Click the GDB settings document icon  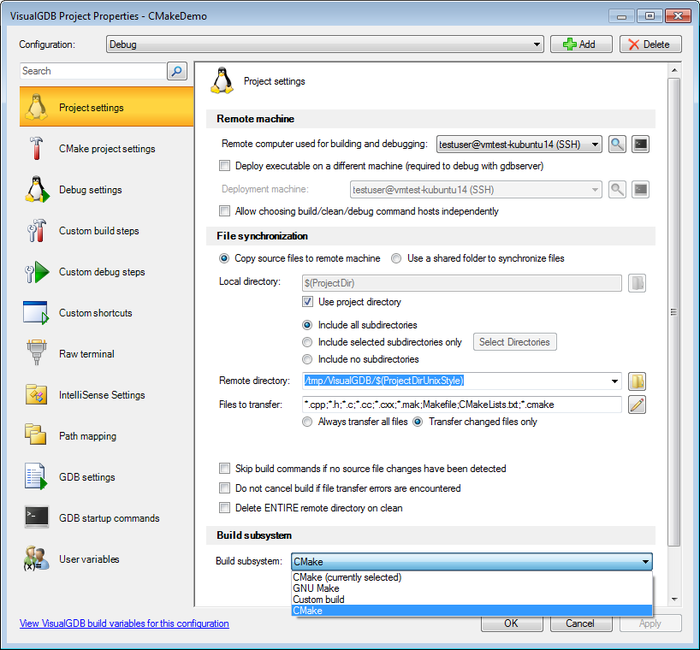pos(36,476)
